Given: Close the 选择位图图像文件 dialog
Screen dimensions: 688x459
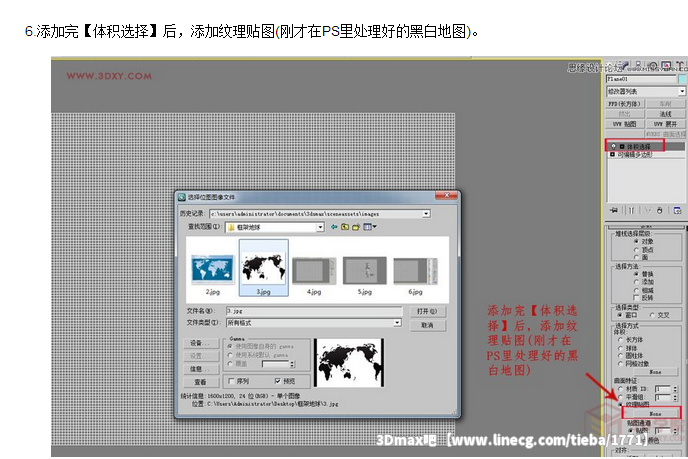Looking at the screenshot, I should pos(446,196).
